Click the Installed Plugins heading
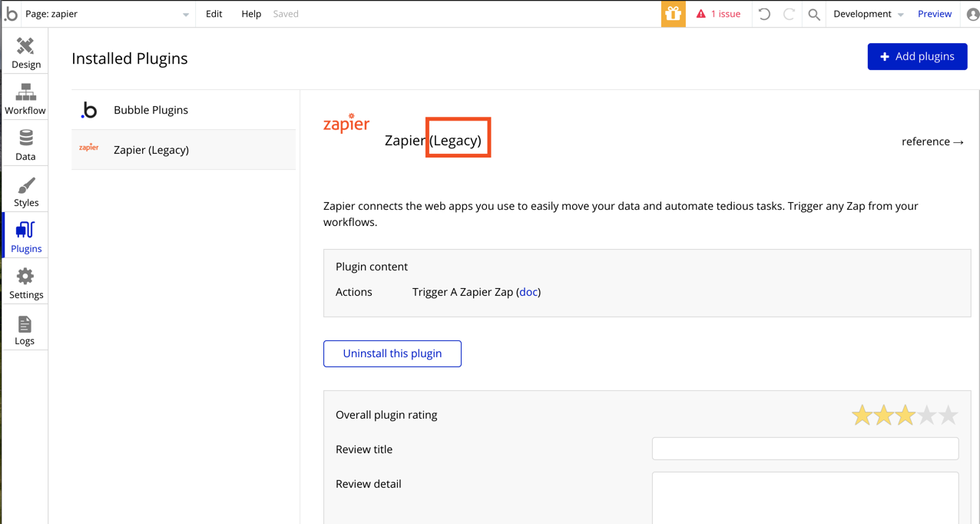The image size is (980, 524). [x=130, y=58]
